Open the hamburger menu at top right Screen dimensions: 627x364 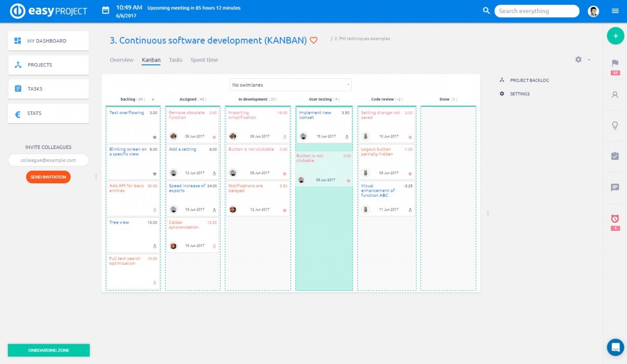tap(615, 11)
